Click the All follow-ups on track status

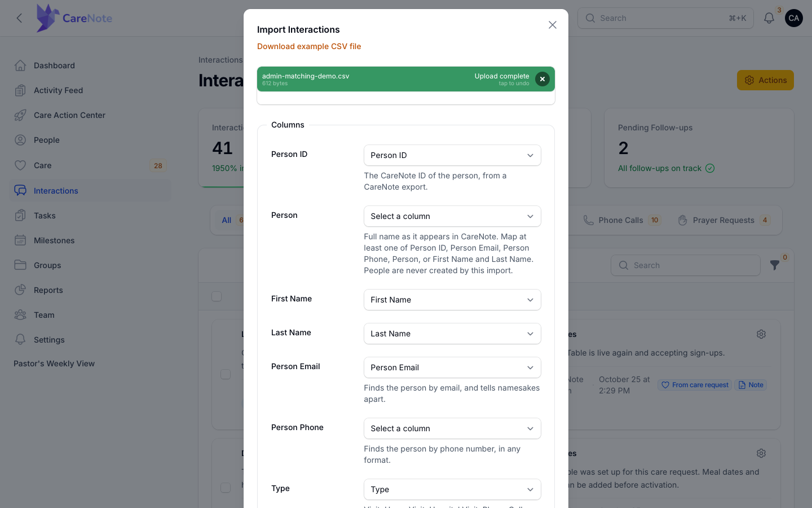click(666, 168)
